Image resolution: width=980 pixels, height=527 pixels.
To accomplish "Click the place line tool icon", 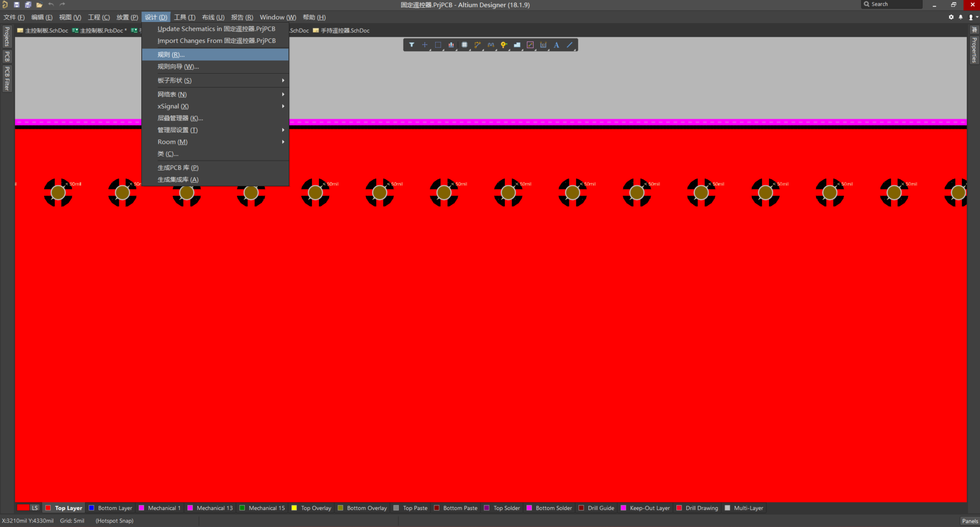I will coord(569,45).
